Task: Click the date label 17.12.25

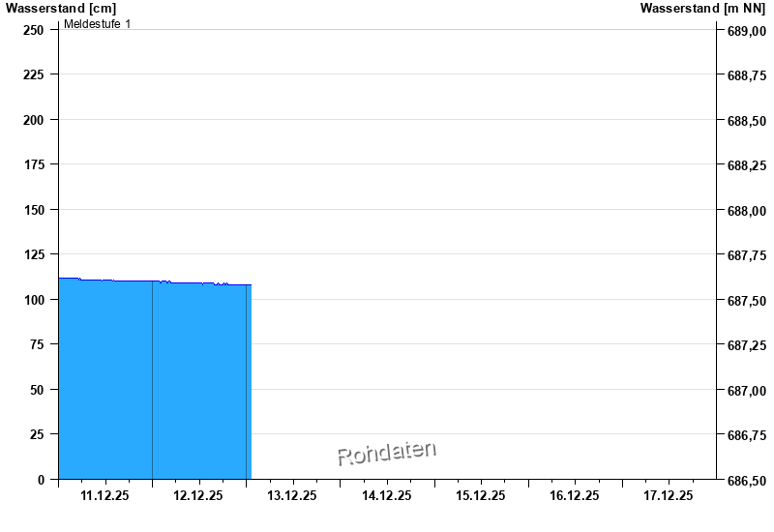Action: point(669,495)
